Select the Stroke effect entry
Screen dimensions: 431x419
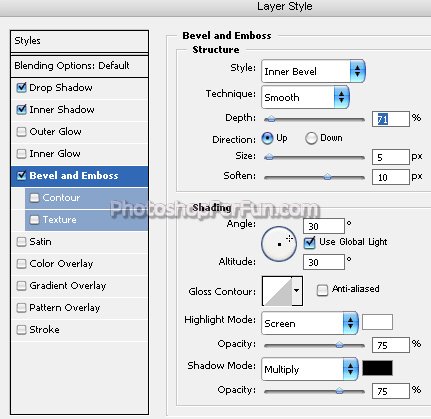pyautogui.click(x=79, y=330)
